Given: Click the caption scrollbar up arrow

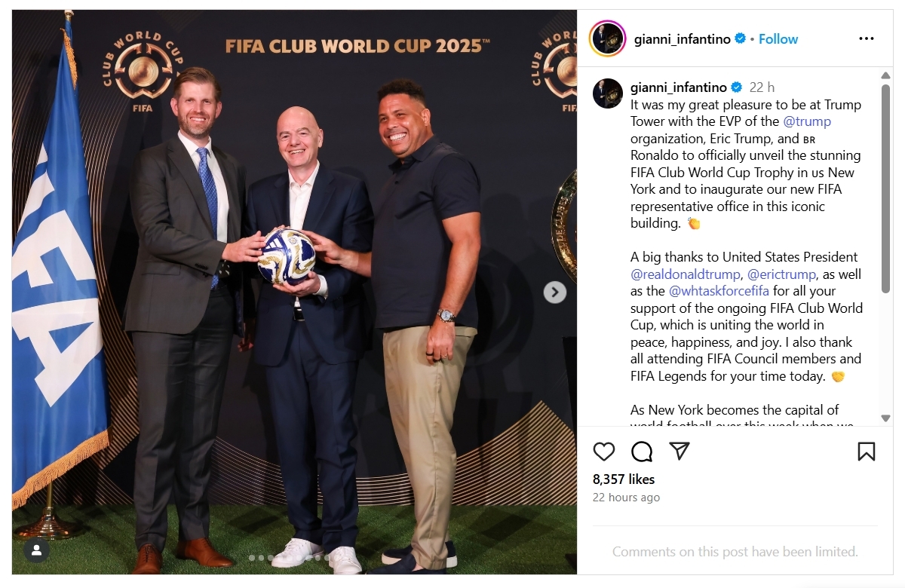Looking at the screenshot, I should (886, 75).
